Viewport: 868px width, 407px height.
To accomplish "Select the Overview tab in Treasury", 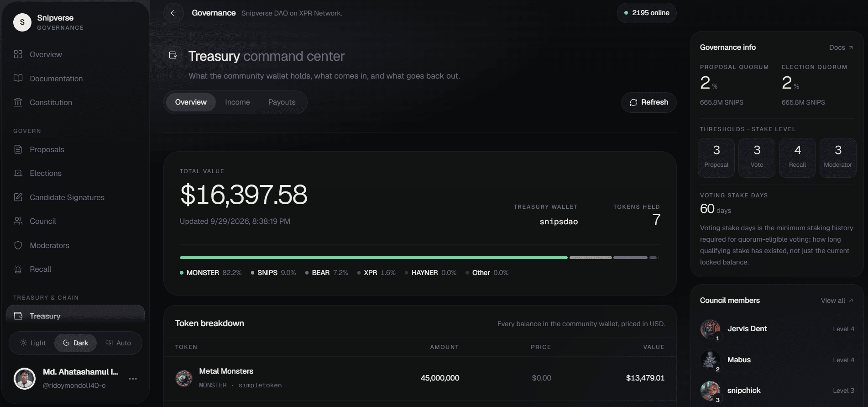I will point(191,102).
